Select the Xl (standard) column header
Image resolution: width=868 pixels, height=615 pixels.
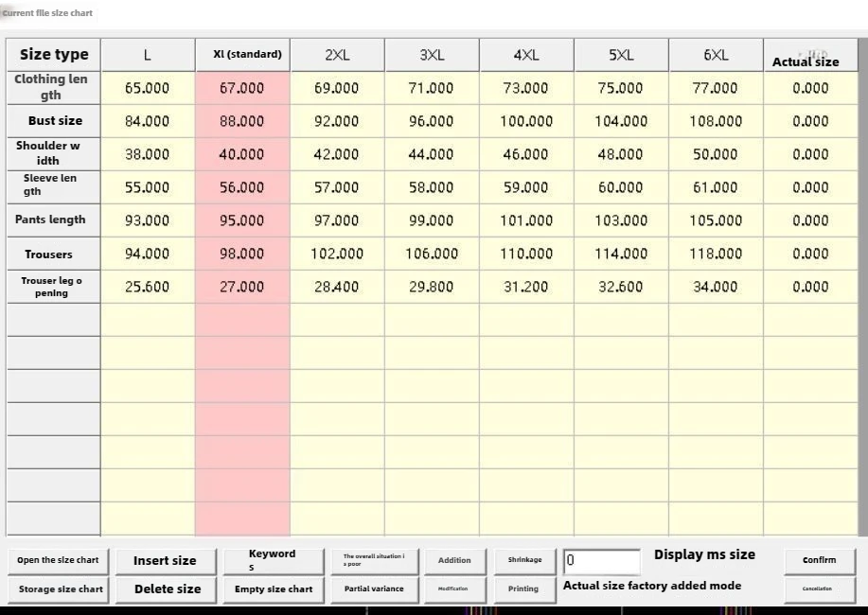point(242,55)
